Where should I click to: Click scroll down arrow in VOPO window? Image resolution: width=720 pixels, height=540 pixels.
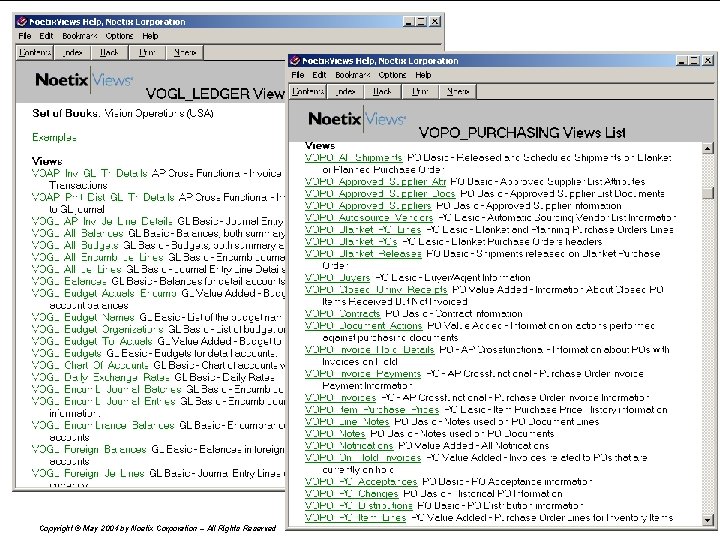[x=708, y=520]
